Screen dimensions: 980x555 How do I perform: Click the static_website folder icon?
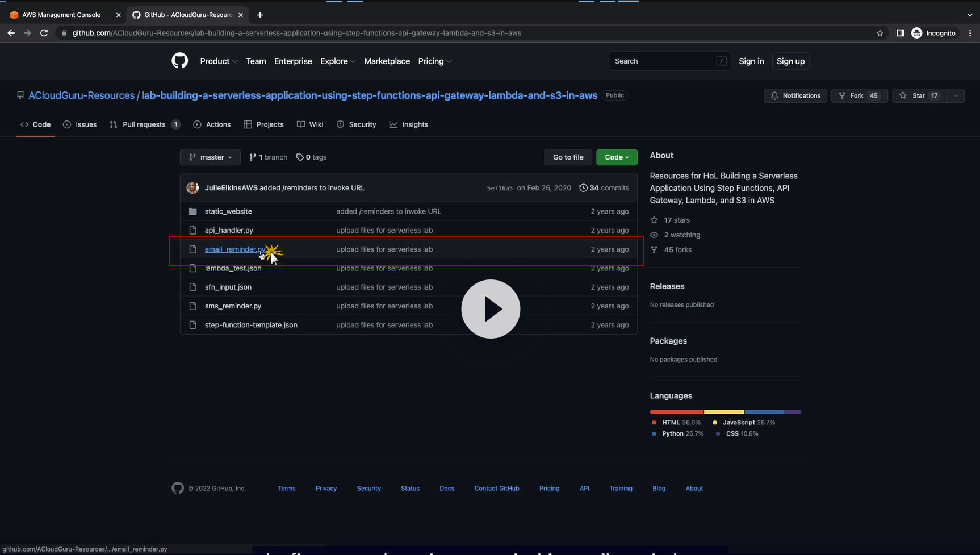coord(193,211)
